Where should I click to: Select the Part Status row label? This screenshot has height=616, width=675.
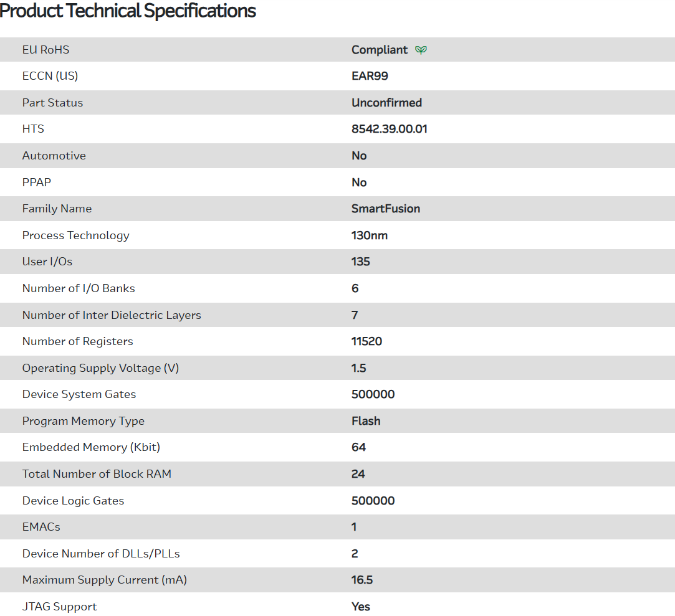(x=52, y=103)
